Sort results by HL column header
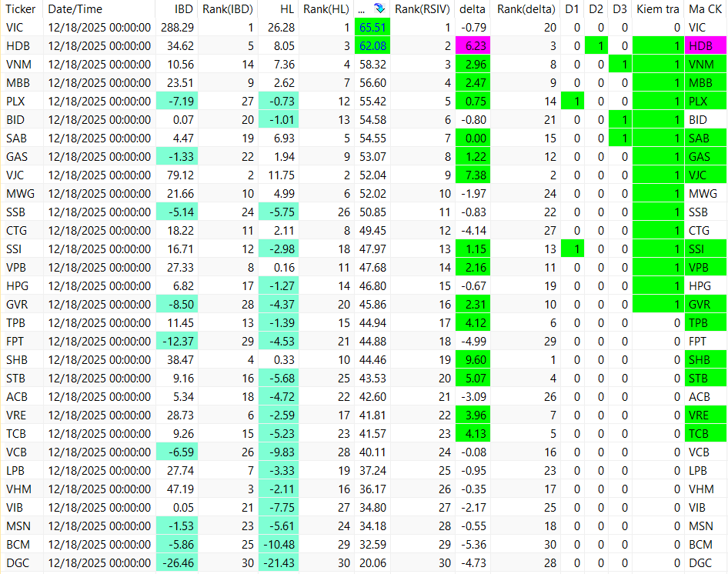728x574 pixels. (287, 8)
